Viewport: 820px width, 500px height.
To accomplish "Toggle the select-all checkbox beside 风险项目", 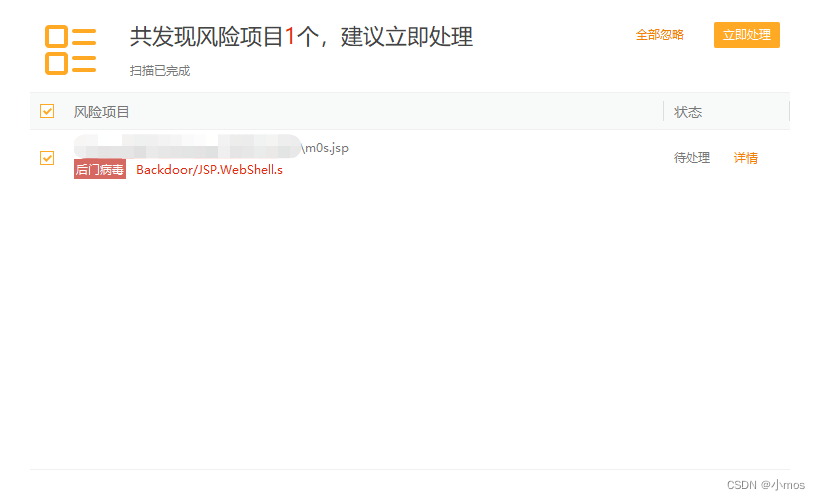I will [x=47, y=111].
